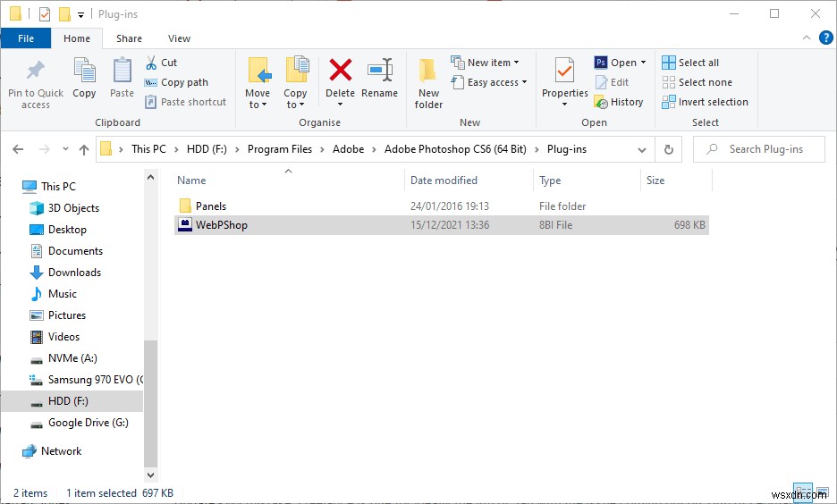The width and height of the screenshot is (837, 504).
Task: Open the Move to menu
Action: [x=258, y=84]
